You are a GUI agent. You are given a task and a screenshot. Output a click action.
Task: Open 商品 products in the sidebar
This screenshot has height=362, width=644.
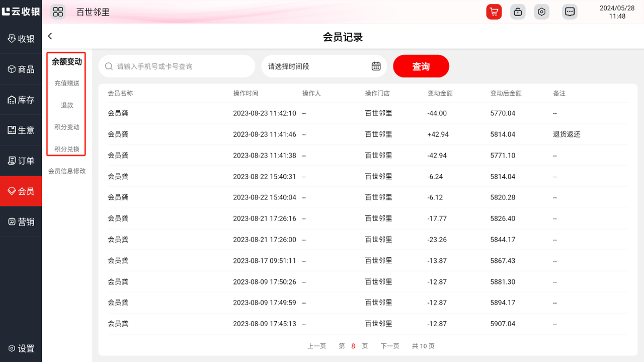pos(21,69)
